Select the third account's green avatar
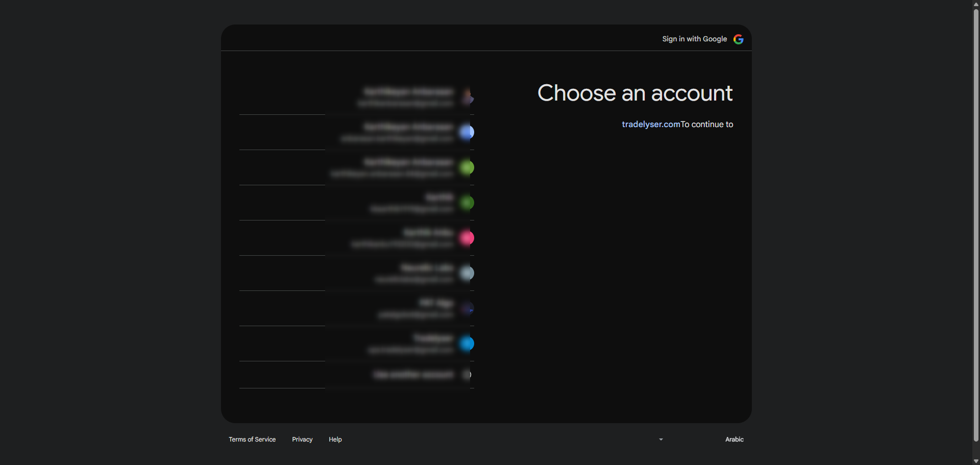The width and height of the screenshot is (980, 465). [467, 167]
